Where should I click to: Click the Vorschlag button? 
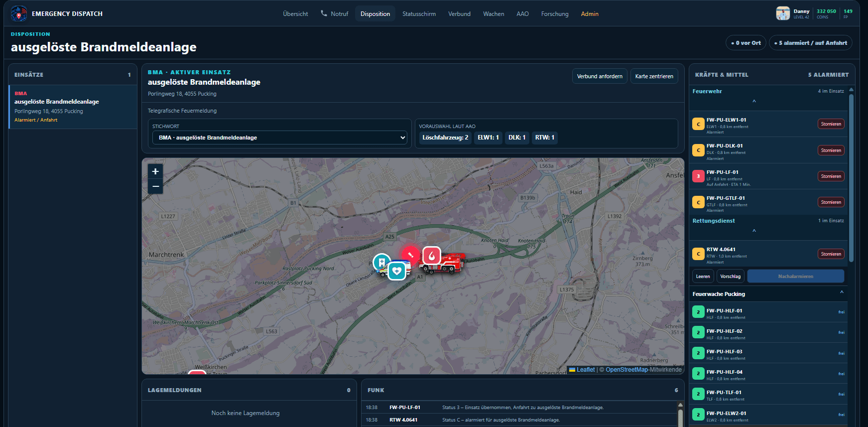pyautogui.click(x=730, y=277)
